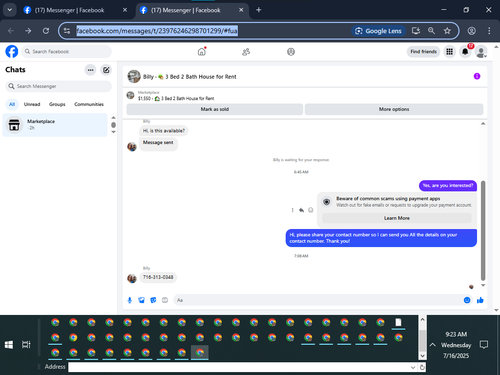Select the All chats filter
500x375 pixels.
click(12, 104)
